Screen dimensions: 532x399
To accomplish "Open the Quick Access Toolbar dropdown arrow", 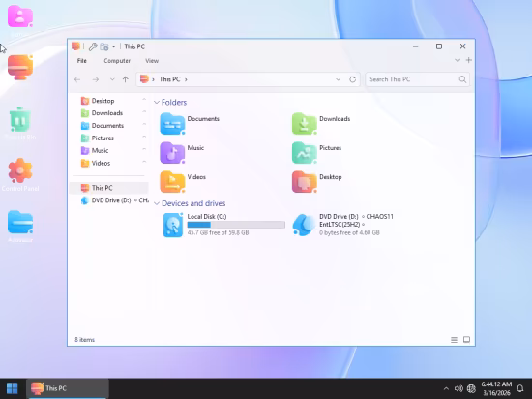I will pos(114,46).
